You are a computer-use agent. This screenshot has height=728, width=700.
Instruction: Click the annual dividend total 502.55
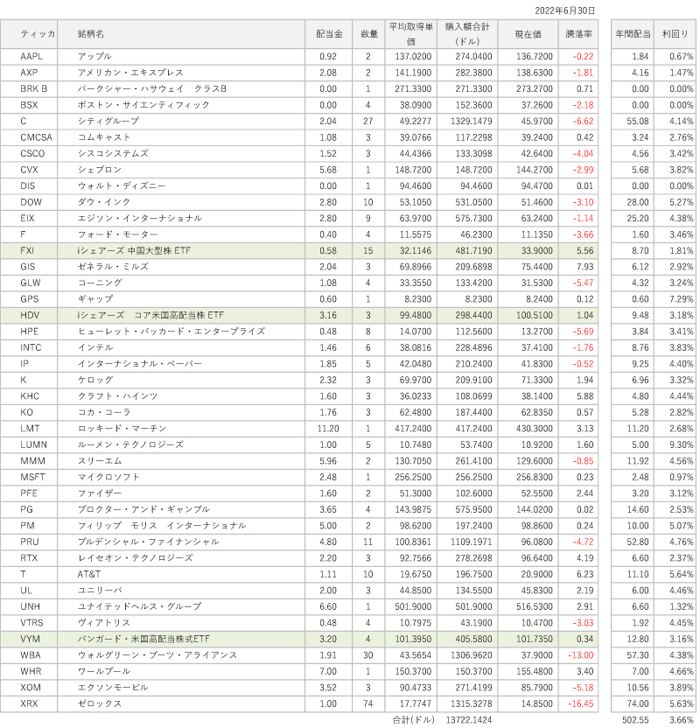coord(635,720)
